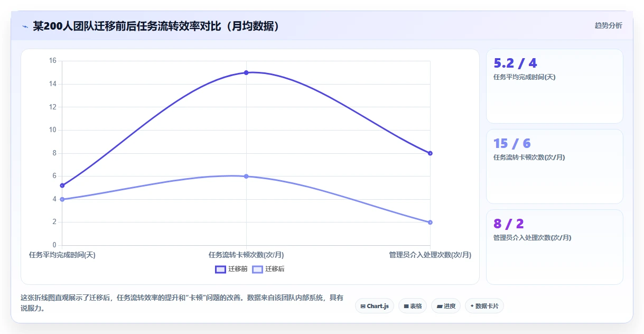Click the card label 任务平均完成时间(天)
Screen dimensions: 644x334
coord(524,77)
